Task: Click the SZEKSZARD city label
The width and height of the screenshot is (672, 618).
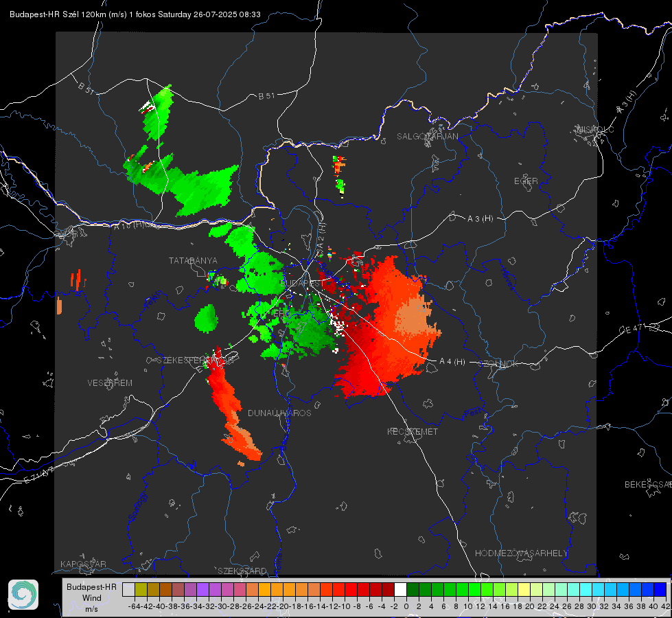Action: pos(242,571)
